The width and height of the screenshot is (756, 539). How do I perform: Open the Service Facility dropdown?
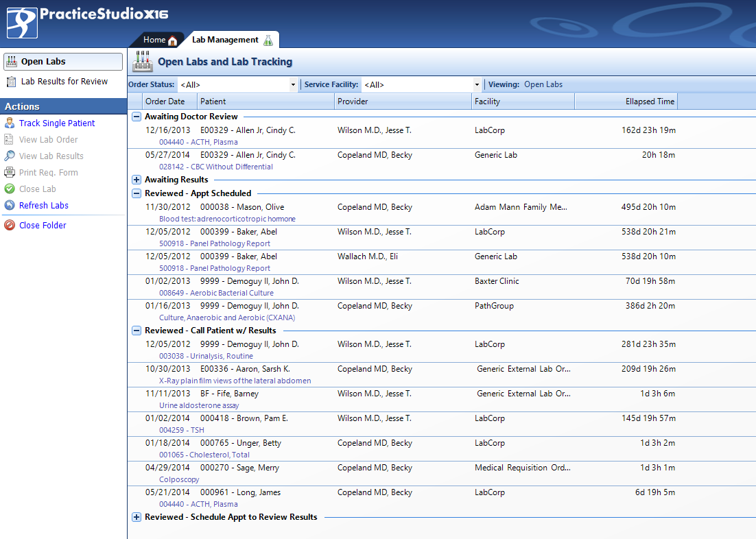476,84
